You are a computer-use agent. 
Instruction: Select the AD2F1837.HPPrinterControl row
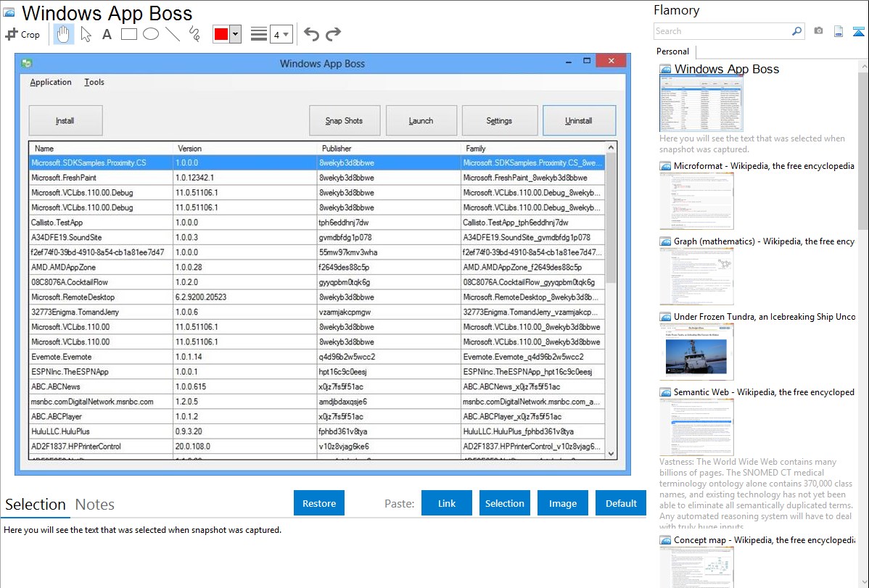(317, 446)
